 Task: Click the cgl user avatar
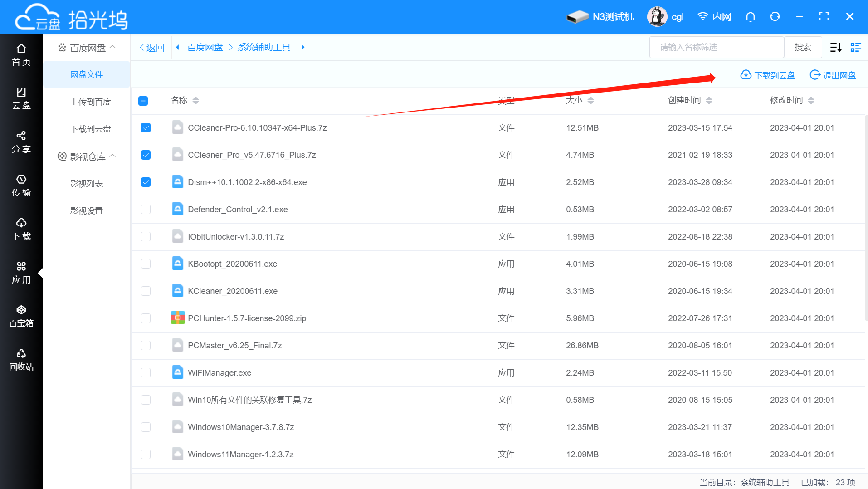tap(657, 17)
